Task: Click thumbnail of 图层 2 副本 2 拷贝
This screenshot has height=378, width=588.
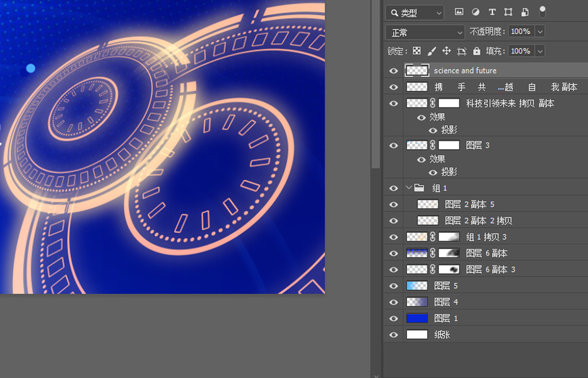Action: click(x=428, y=220)
